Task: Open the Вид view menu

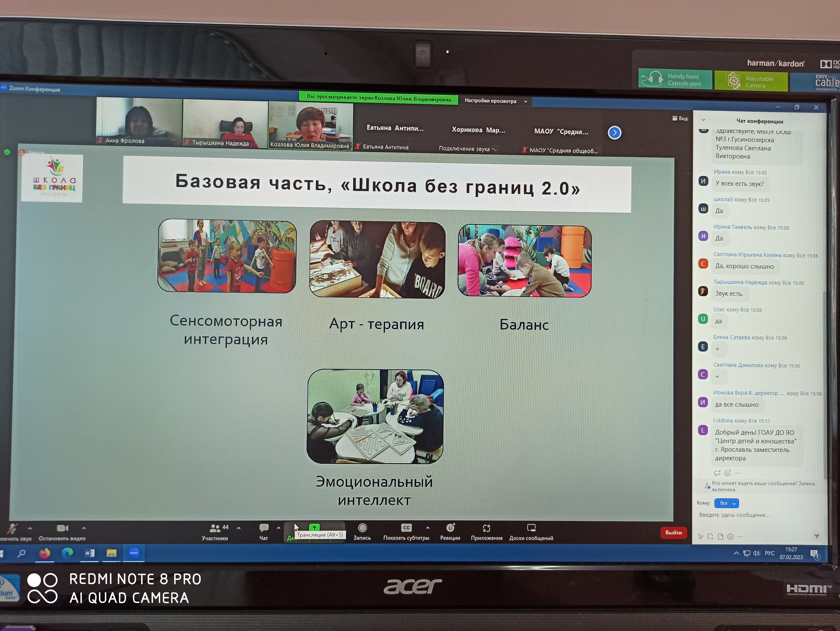Action: pos(680,118)
